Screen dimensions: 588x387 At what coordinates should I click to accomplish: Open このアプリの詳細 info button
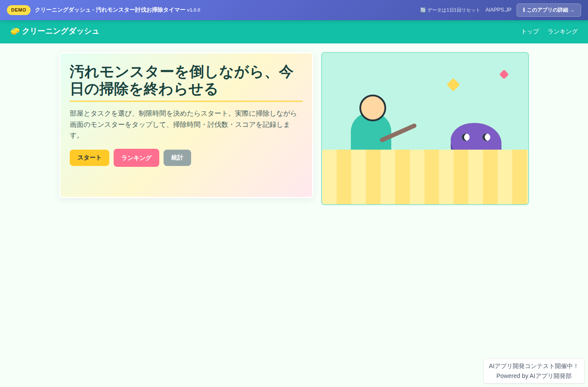point(548,10)
